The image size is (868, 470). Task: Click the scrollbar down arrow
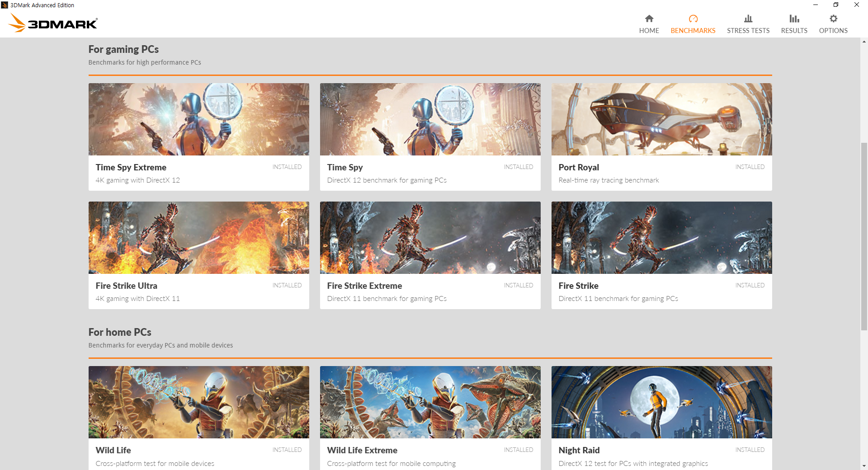(x=864, y=466)
